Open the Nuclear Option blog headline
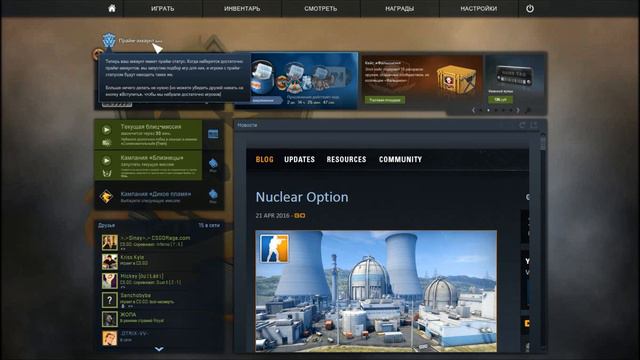Screen dimensions: 640x360 (x=302, y=197)
